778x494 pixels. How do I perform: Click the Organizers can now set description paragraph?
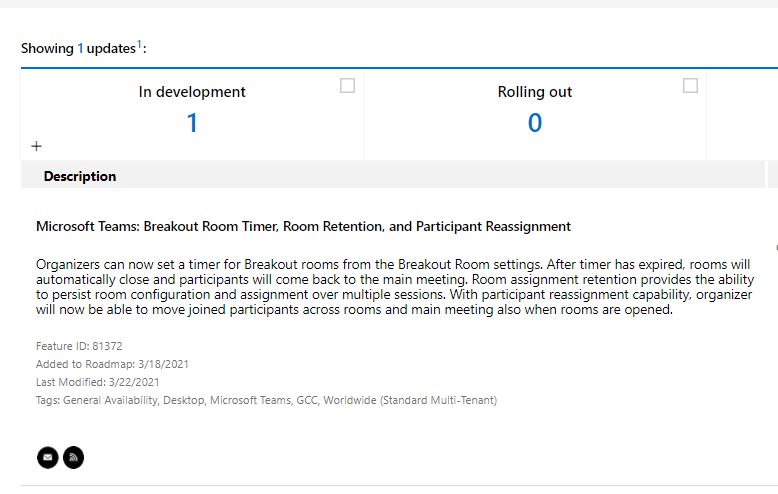395,287
